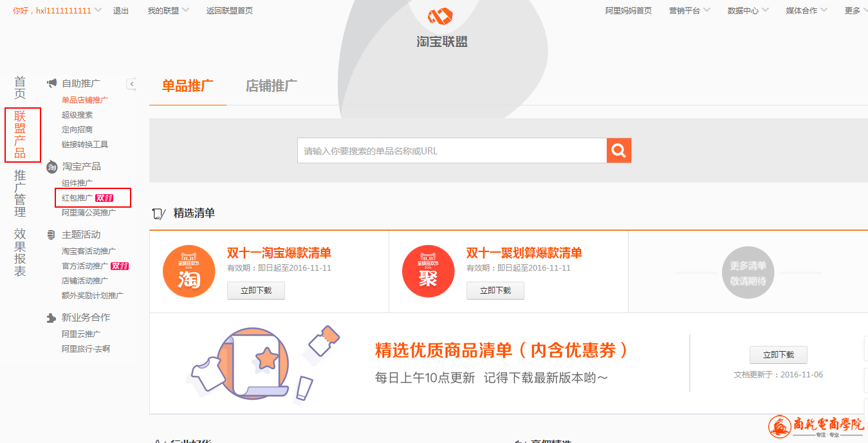Open 官方活动推广

click(x=85, y=266)
